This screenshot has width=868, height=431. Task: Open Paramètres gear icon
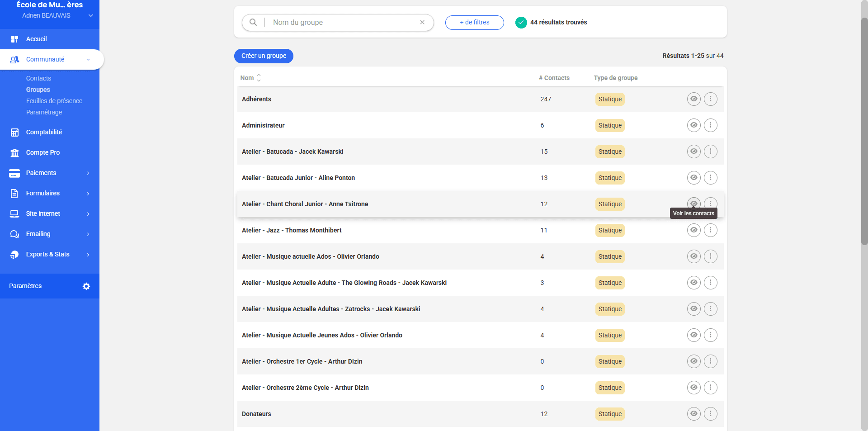coord(86,286)
